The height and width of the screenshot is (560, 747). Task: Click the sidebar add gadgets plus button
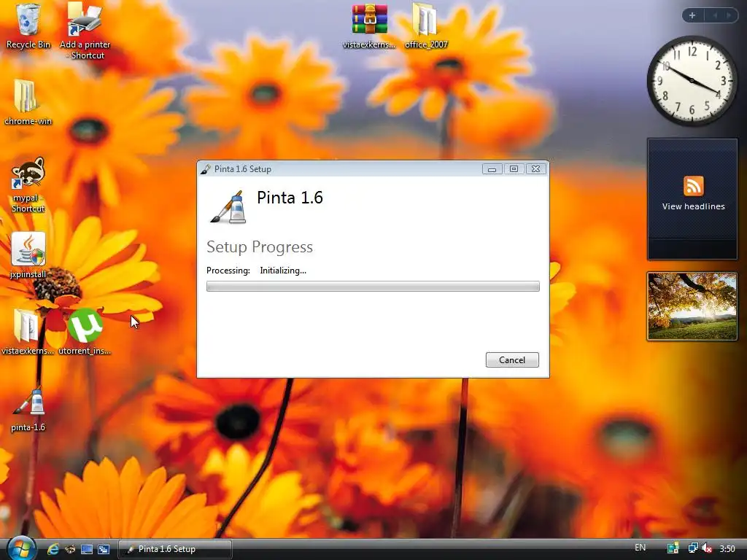click(x=692, y=15)
